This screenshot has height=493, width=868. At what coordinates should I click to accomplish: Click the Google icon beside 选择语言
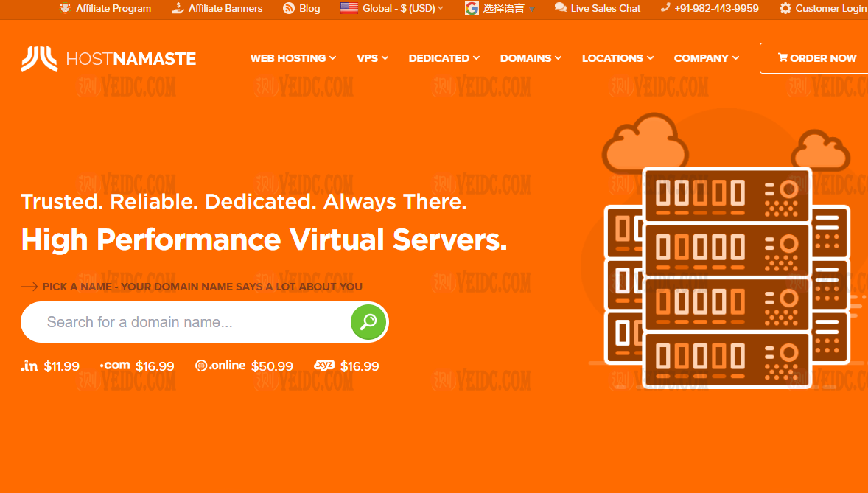pyautogui.click(x=471, y=9)
